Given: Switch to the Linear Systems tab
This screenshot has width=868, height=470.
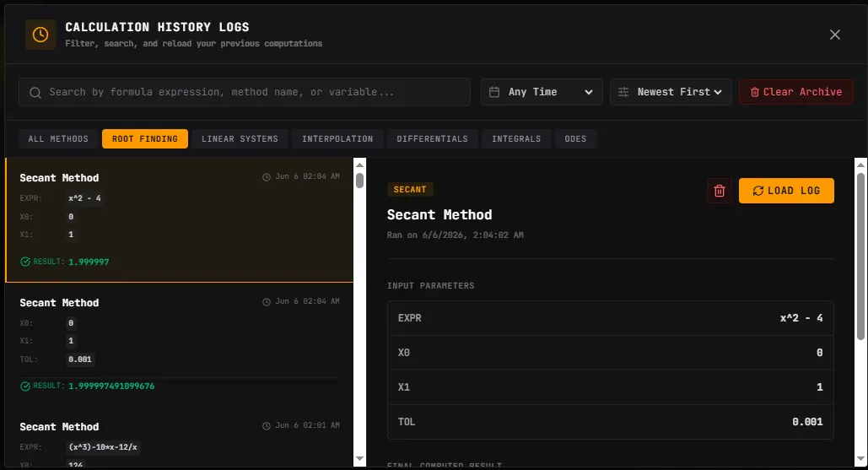Looking at the screenshot, I should [x=240, y=139].
